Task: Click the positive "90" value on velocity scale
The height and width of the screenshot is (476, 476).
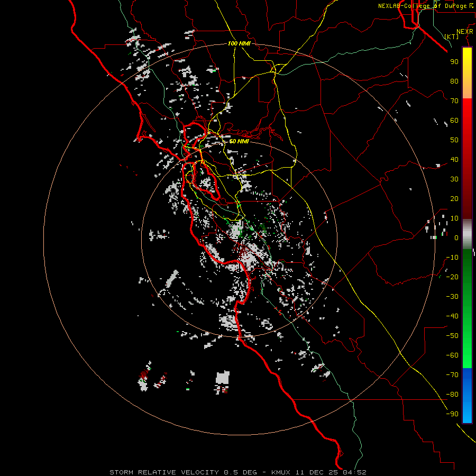Action: [x=454, y=62]
